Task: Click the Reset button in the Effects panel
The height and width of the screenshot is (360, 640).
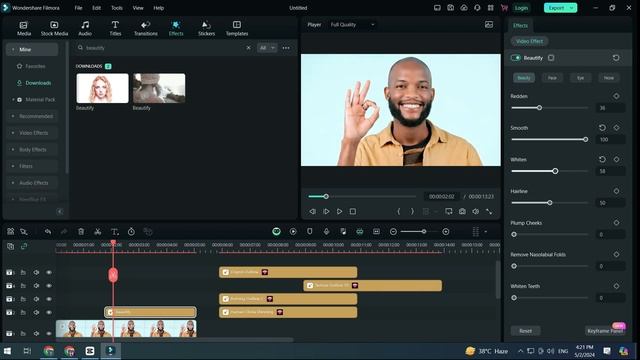Action: click(x=525, y=331)
